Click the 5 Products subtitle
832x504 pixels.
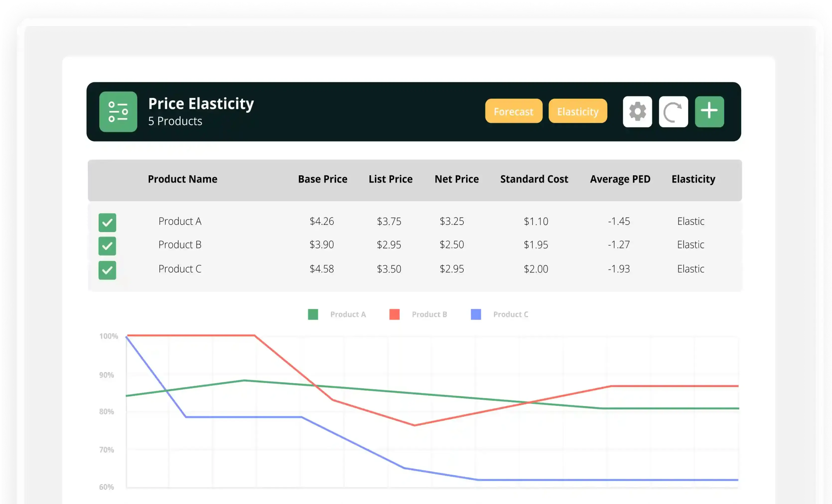point(175,121)
